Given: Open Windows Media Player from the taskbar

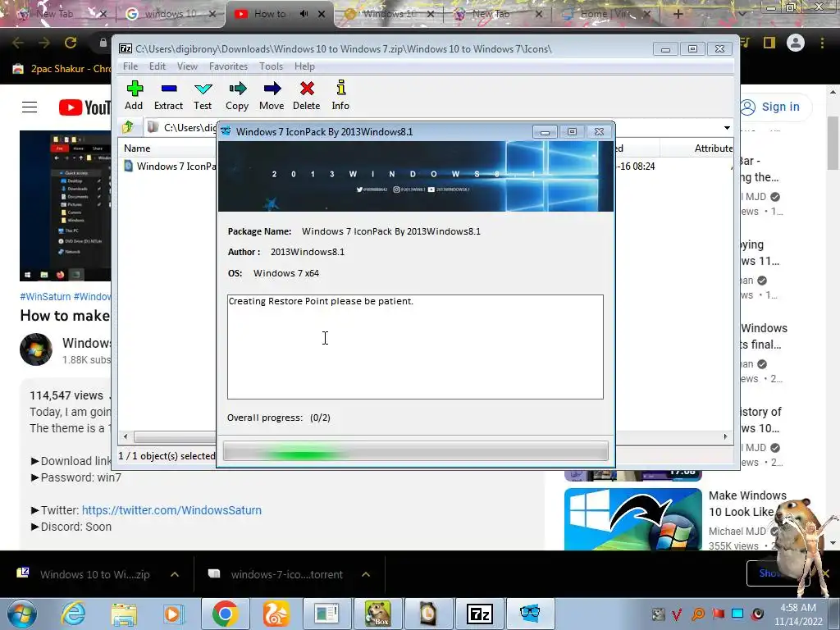Looking at the screenshot, I should (x=173, y=614).
